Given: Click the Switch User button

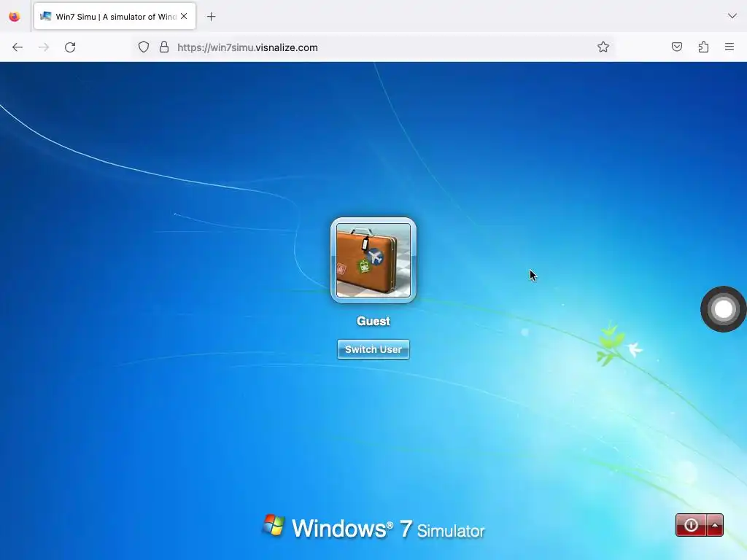Looking at the screenshot, I should (x=373, y=349).
